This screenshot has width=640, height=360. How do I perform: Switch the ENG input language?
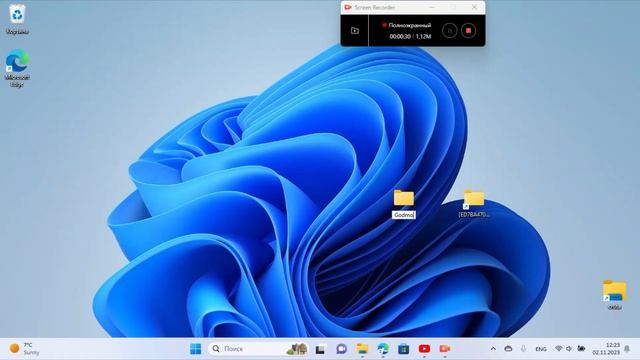click(x=541, y=349)
